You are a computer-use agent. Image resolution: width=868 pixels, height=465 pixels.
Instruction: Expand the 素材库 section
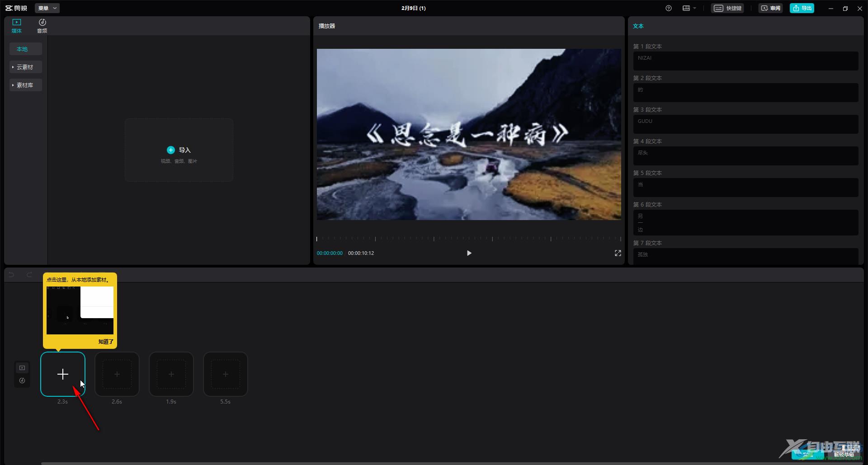point(26,85)
